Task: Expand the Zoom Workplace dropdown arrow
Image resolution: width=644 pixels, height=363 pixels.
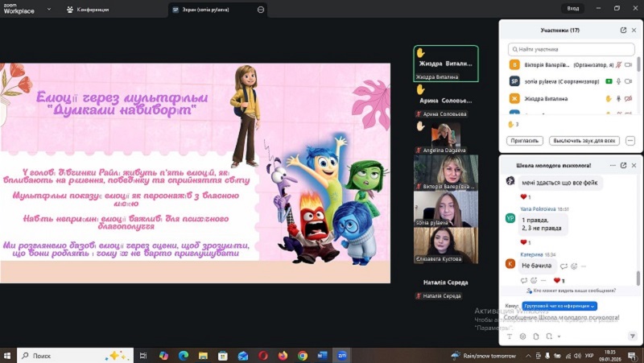Action: coord(50,9)
